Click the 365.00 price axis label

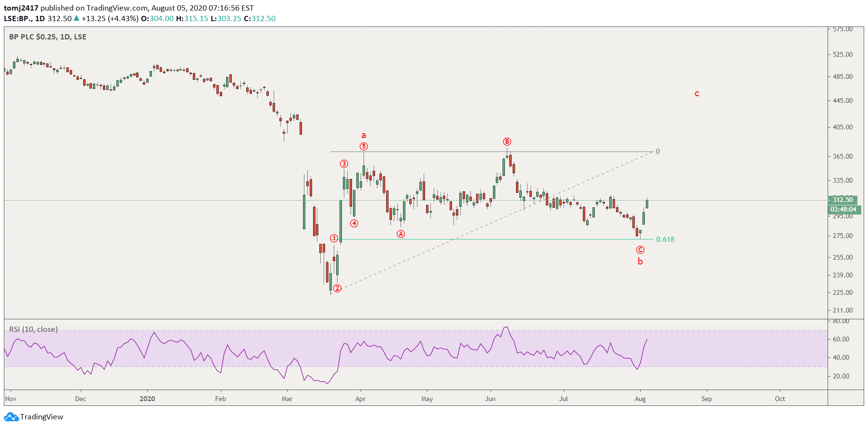tap(843, 157)
